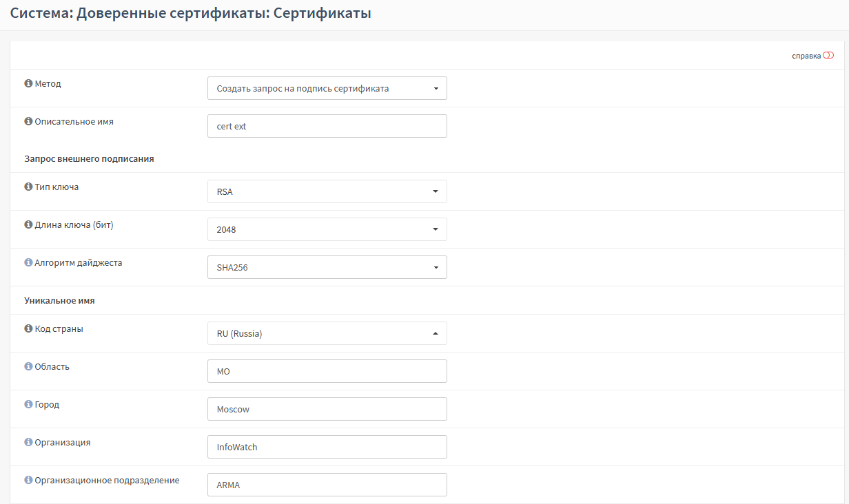Click info icon for Организационное подразделение
The width and height of the screenshot is (849, 504).
28,480
